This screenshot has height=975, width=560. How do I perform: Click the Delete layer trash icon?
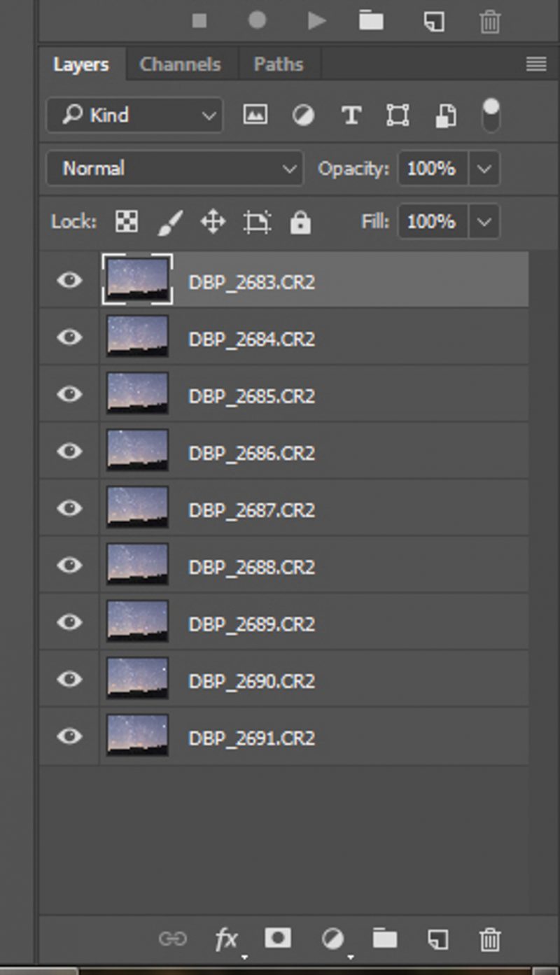tap(489, 939)
